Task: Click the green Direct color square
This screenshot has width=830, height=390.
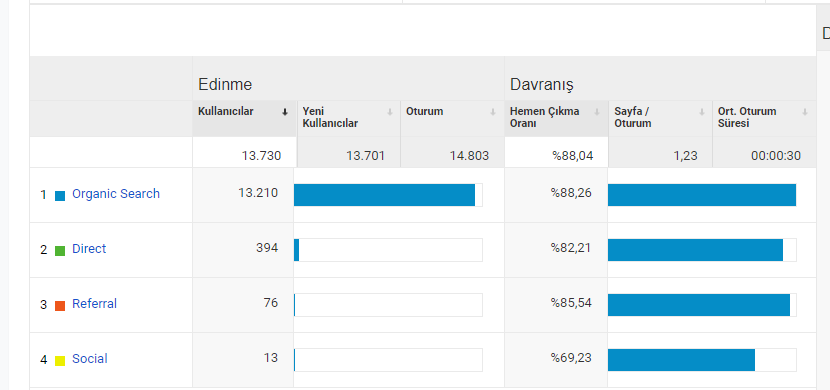Action: click(60, 251)
